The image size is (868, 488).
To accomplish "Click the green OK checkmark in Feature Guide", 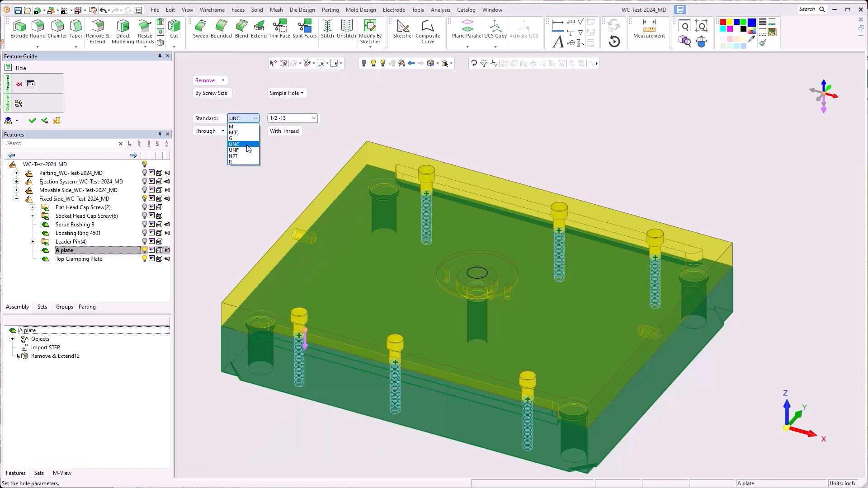I will pyautogui.click(x=32, y=121).
